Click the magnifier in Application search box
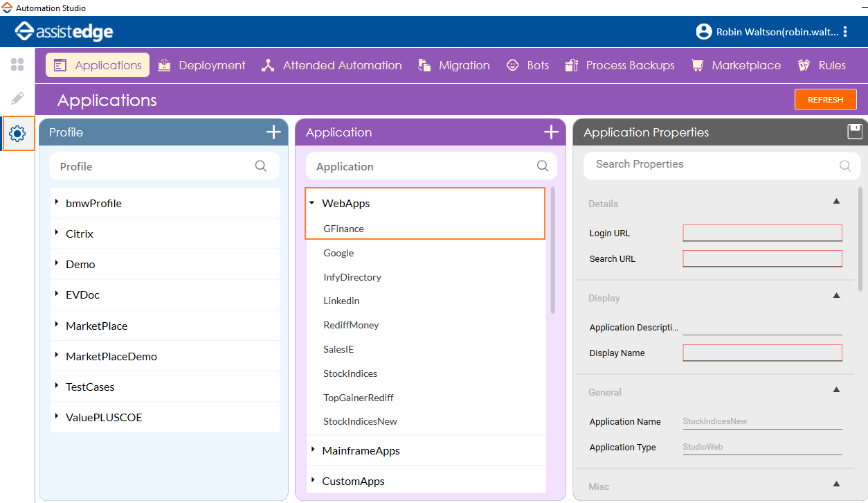Screen dimensions: 868x503 [x=543, y=166]
